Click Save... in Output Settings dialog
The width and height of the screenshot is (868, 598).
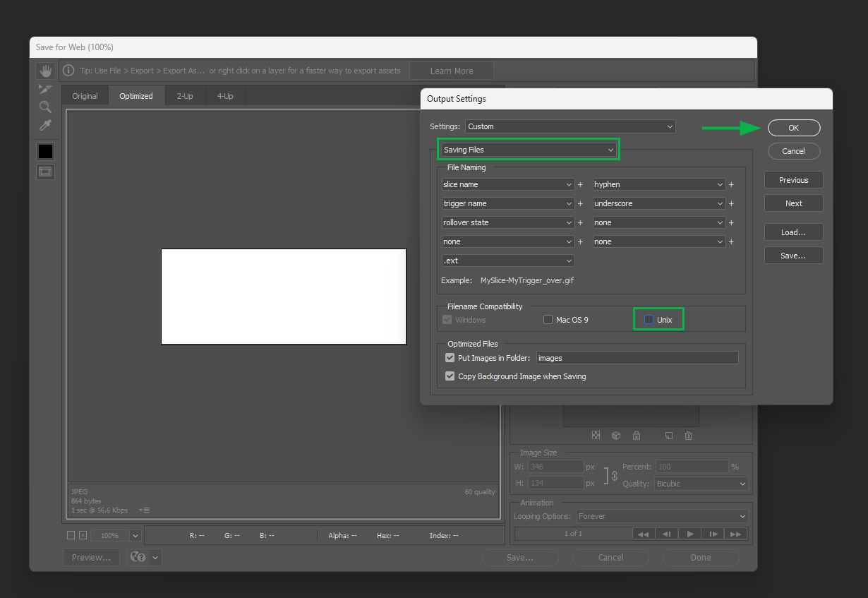(794, 256)
